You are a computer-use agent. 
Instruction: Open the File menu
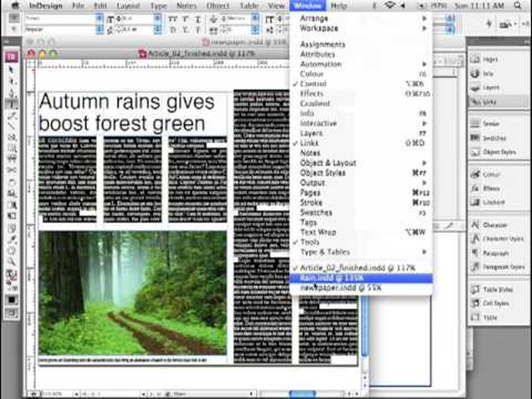pos(78,6)
